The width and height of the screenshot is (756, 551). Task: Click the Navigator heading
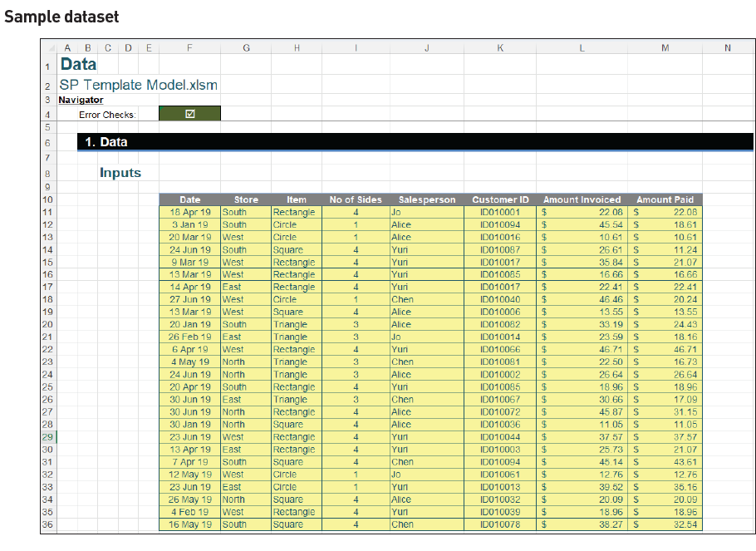(x=80, y=99)
